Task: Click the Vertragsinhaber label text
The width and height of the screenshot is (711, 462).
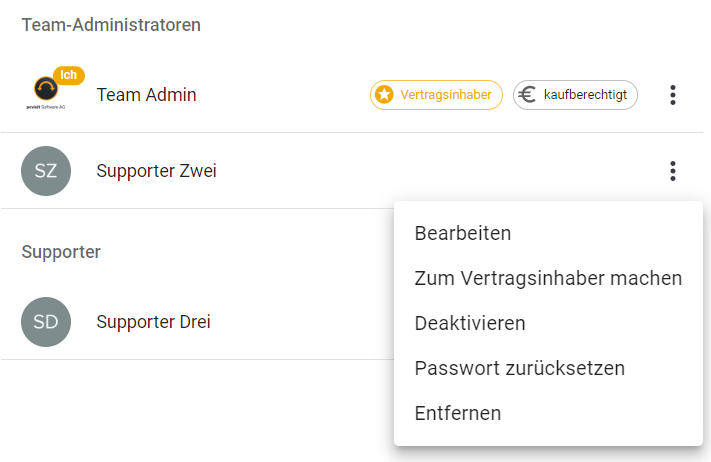Action: pos(446,95)
